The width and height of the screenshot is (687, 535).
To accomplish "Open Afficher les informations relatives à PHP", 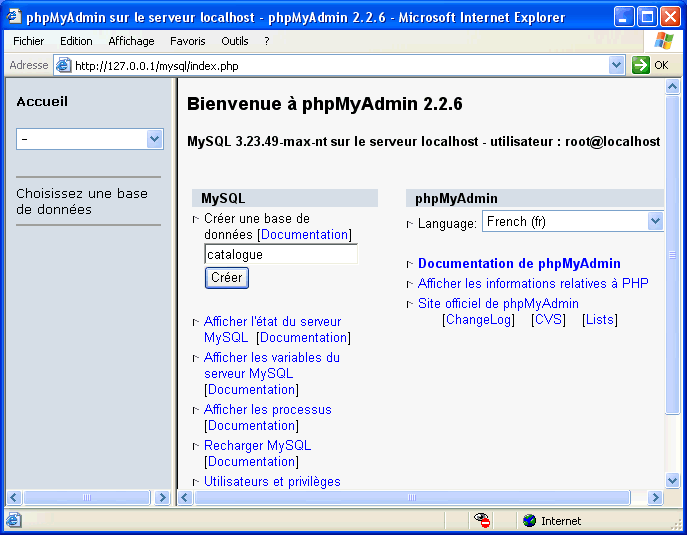I will [533, 283].
